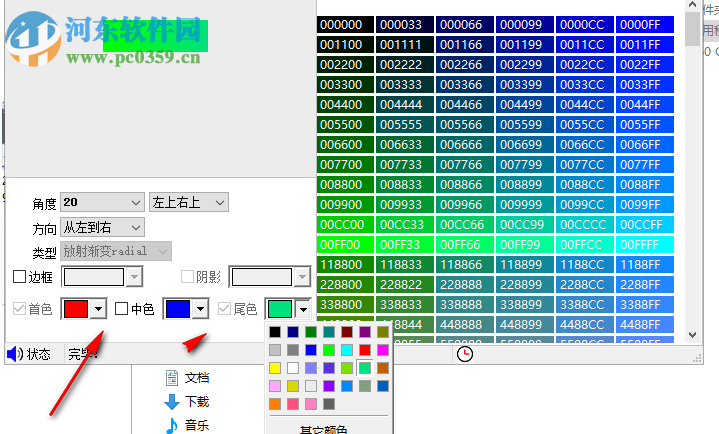
Task: Select the 文档 item in Explorer
Action: pyautogui.click(x=197, y=378)
